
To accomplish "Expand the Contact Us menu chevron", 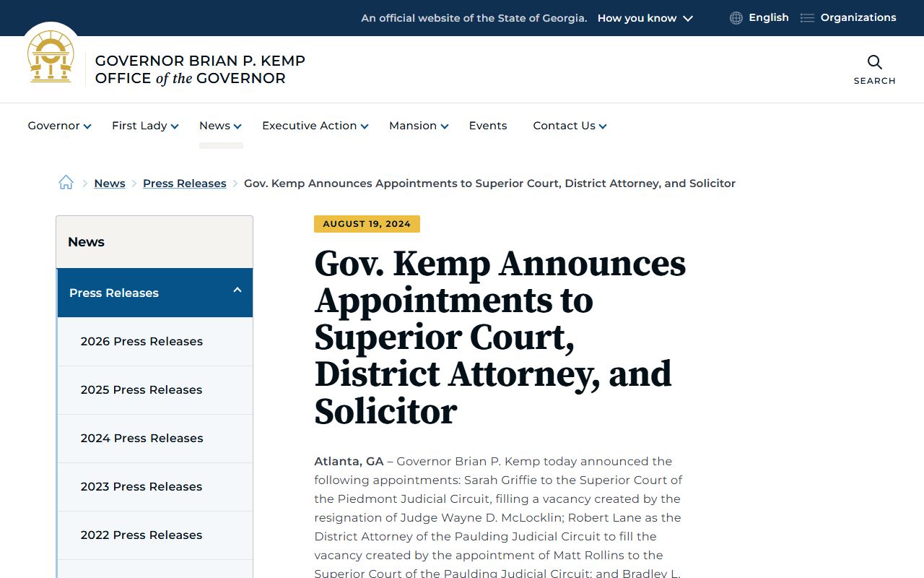I will (x=603, y=126).
